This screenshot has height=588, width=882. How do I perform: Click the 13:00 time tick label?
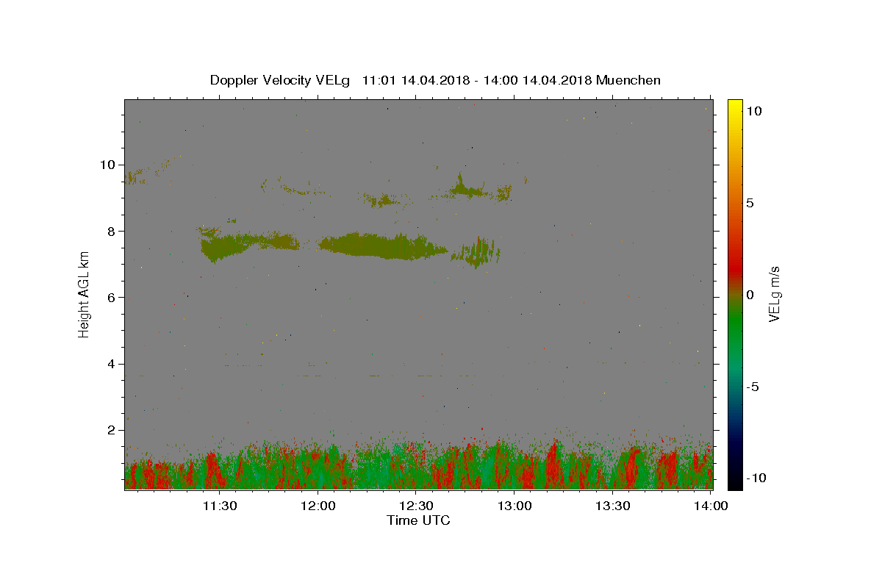point(514,506)
